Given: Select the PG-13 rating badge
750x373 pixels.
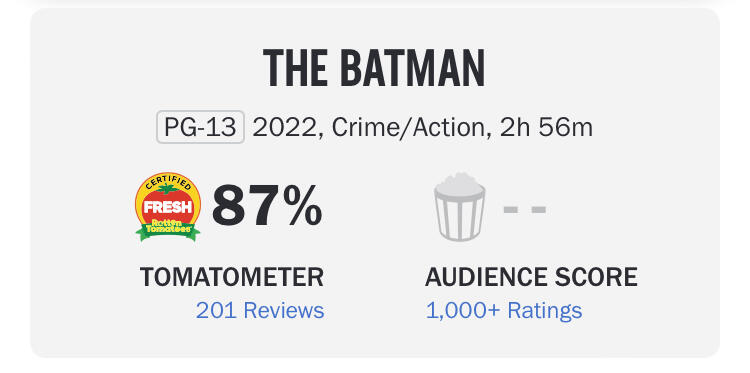Looking at the screenshot, I should click(x=200, y=127).
